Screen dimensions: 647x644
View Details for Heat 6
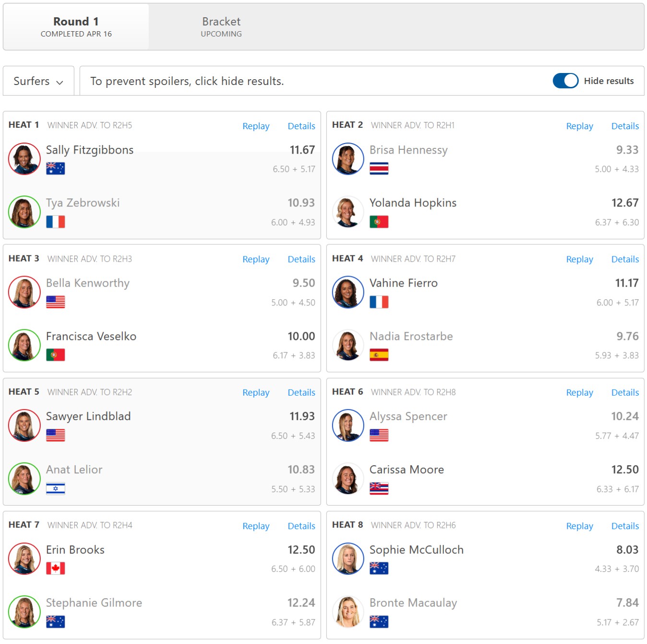coord(625,393)
